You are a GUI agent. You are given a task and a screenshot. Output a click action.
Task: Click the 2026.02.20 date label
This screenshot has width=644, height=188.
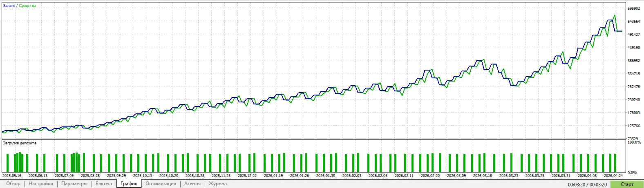tap(430, 176)
